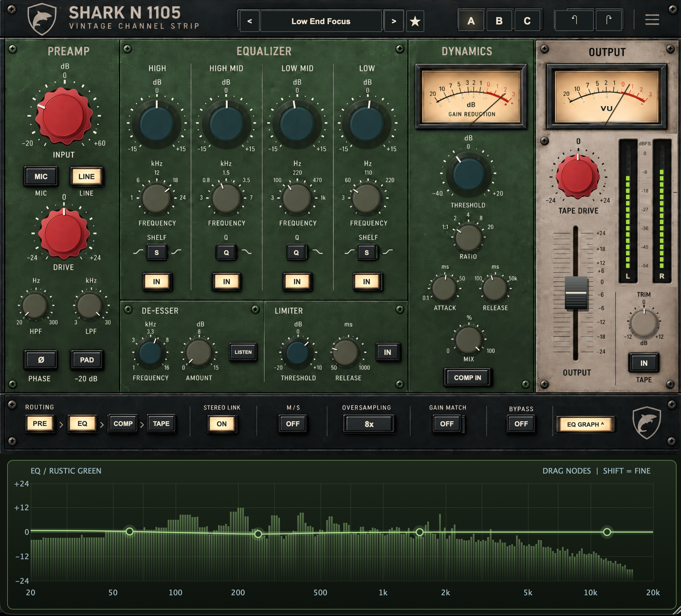
Task: Collapse the EQ GRAPH panel
Action: 585,424
